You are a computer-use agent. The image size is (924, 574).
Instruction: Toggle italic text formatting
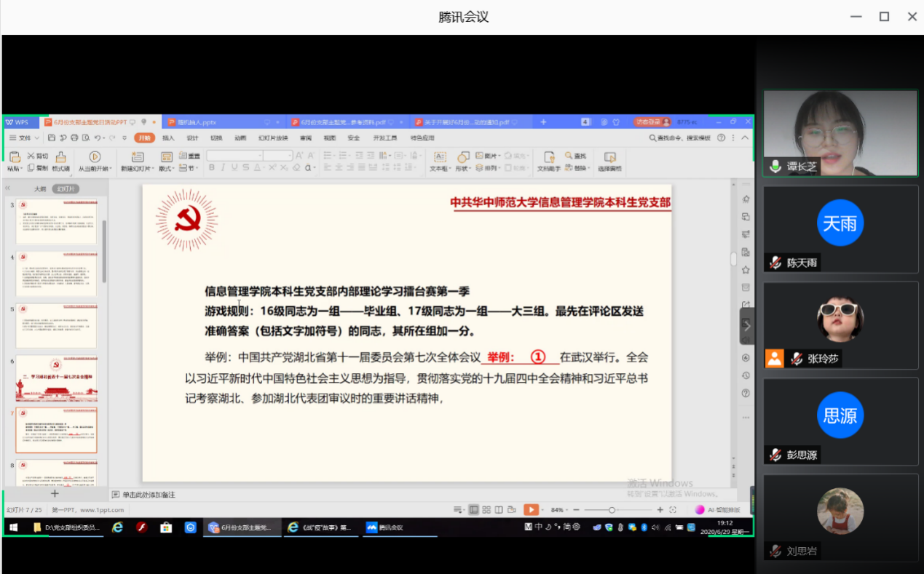tap(223, 168)
